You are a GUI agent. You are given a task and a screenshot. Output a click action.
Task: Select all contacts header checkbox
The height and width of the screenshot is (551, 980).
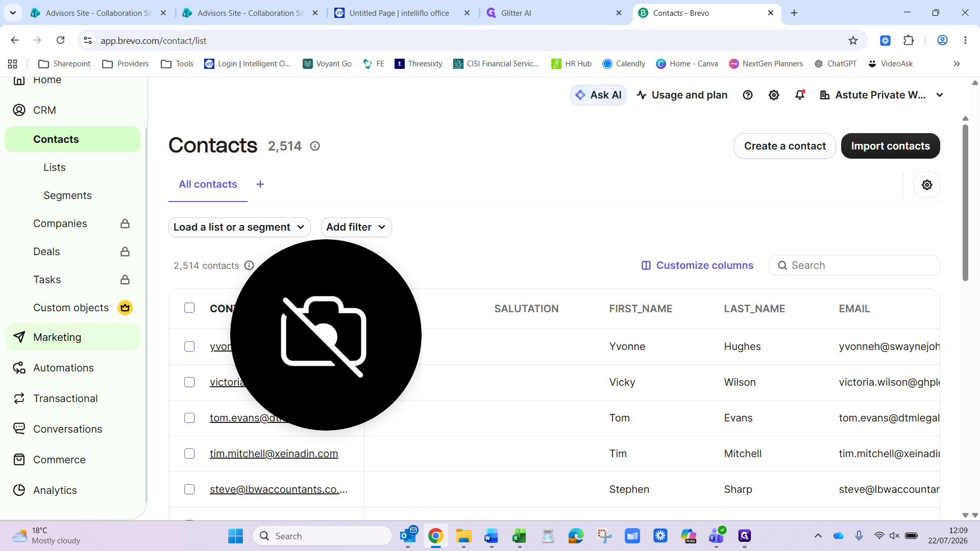point(189,308)
